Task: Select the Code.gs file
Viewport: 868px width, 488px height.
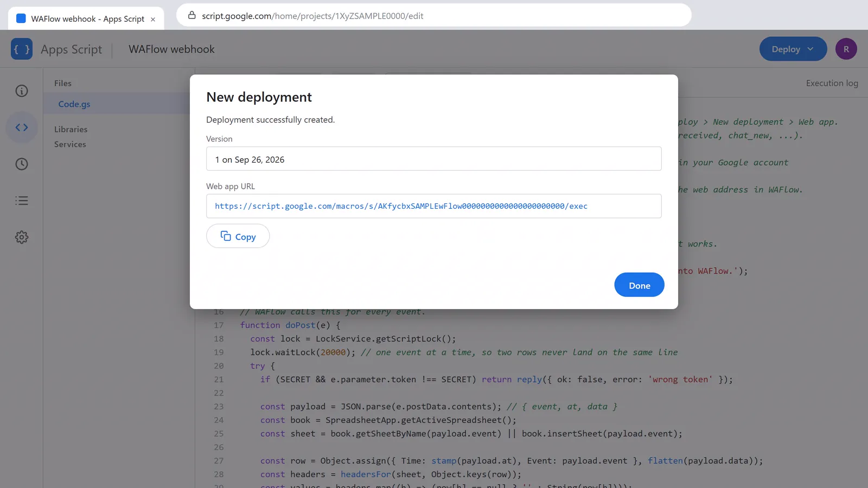Action: point(74,104)
